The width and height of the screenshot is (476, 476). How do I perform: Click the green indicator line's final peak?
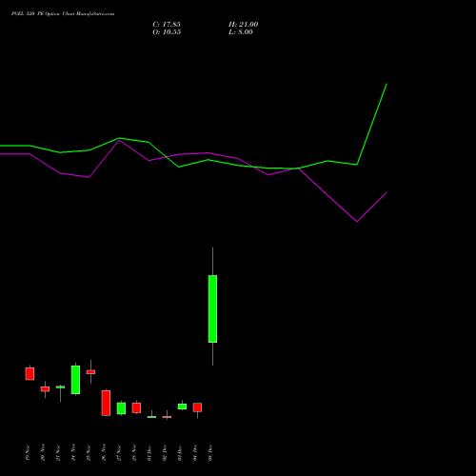pyautogui.click(x=387, y=84)
